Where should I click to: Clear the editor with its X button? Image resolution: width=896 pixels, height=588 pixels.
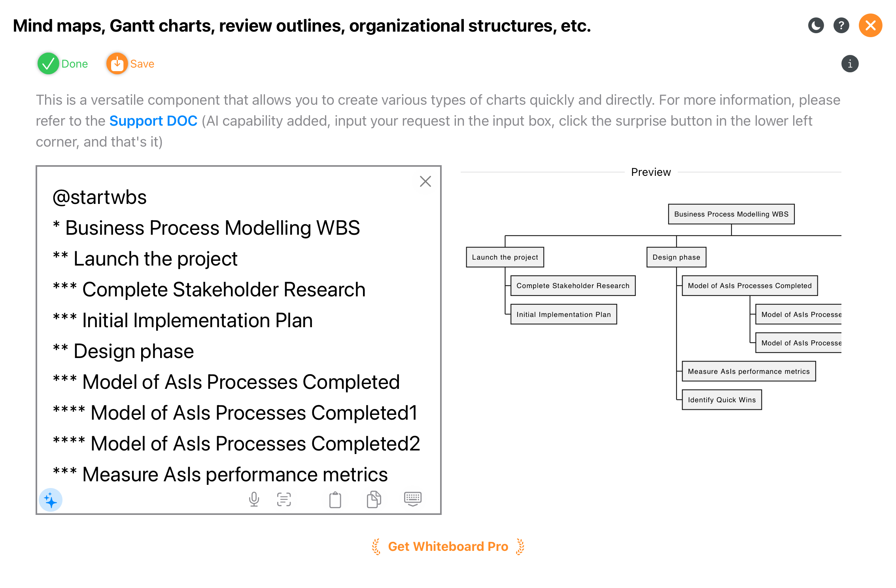pyautogui.click(x=425, y=181)
